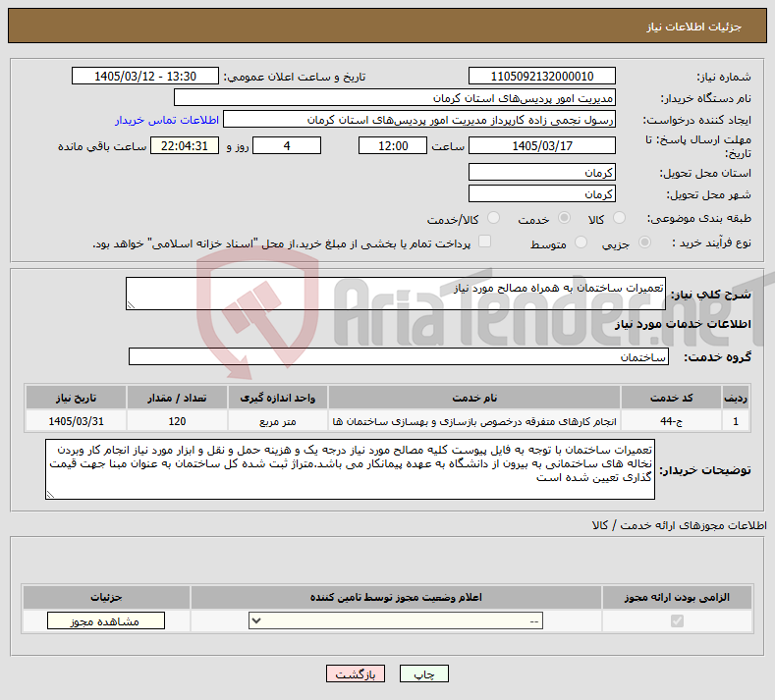The image size is (775, 700).
Task: Click the شهر محل تحویل field
Action: click(x=541, y=193)
